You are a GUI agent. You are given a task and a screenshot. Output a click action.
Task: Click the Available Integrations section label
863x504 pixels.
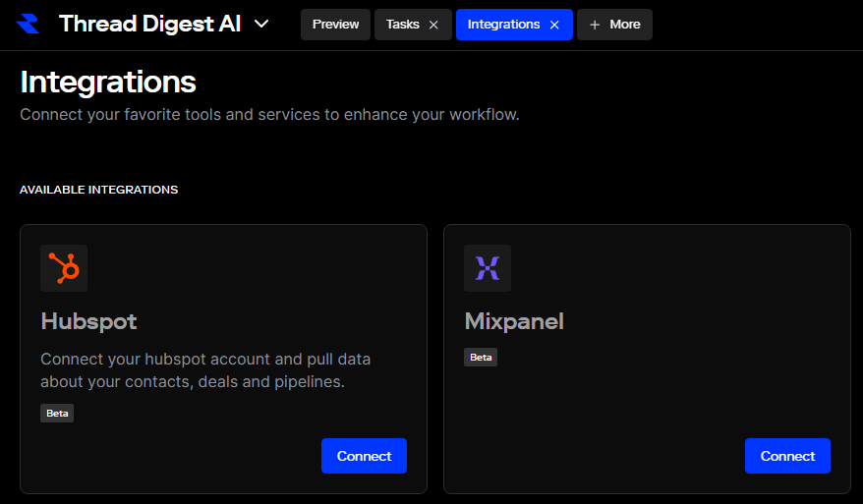98,190
